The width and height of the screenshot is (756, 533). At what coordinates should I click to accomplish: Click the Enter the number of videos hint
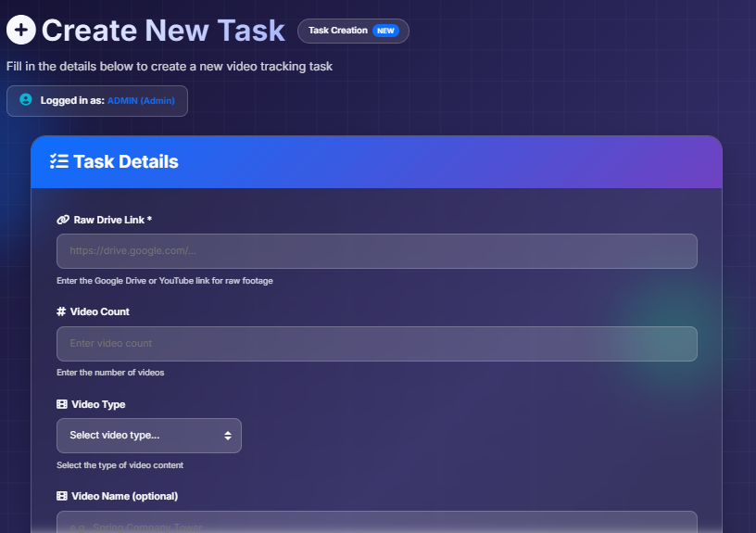(110, 373)
